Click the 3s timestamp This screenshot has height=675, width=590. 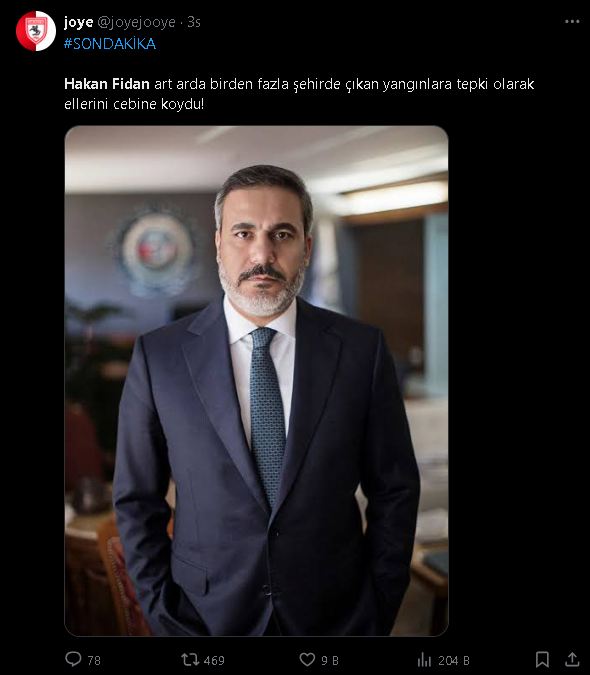[x=194, y=22]
